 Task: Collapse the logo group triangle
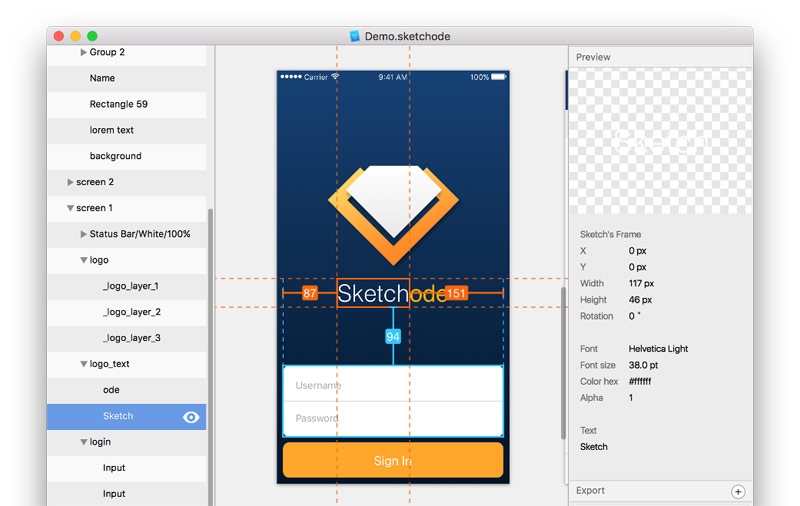(x=84, y=260)
